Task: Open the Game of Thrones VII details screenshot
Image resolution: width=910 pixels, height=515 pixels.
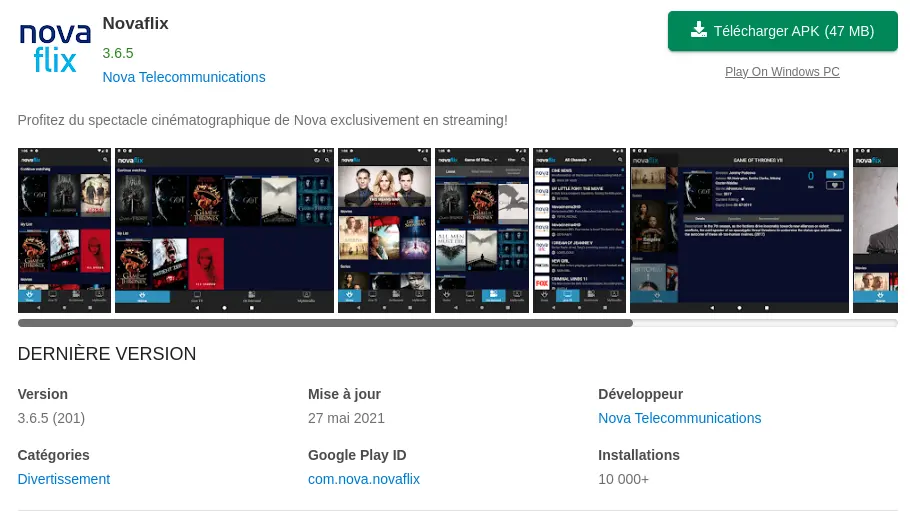Action: pos(739,231)
